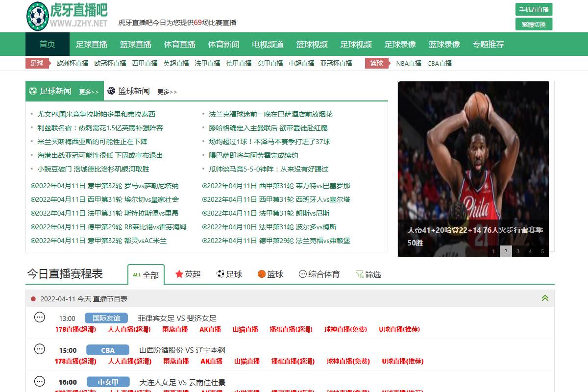The height and width of the screenshot is (392, 588).
Task: Click the 中女甲 league tag
Action: (x=108, y=382)
